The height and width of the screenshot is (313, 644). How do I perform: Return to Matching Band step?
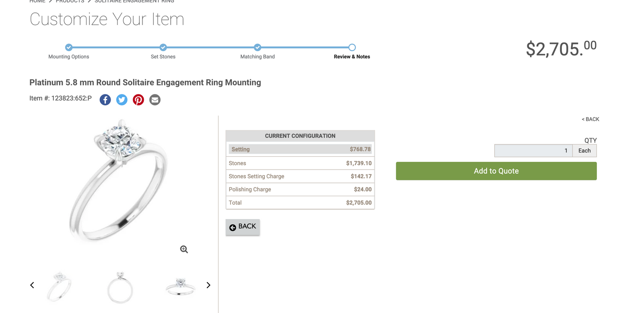point(258,48)
